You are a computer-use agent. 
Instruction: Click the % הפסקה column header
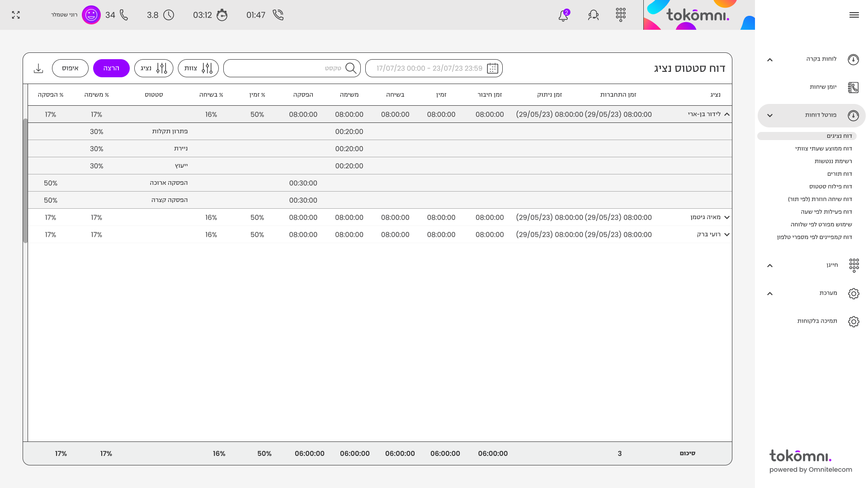coord(51,95)
